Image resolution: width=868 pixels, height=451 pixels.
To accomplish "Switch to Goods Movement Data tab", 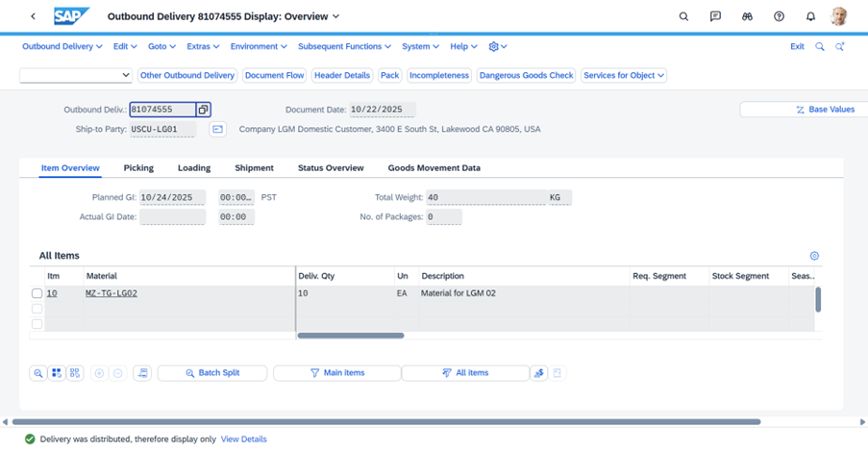I will pyautogui.click(x=434, y=168).
